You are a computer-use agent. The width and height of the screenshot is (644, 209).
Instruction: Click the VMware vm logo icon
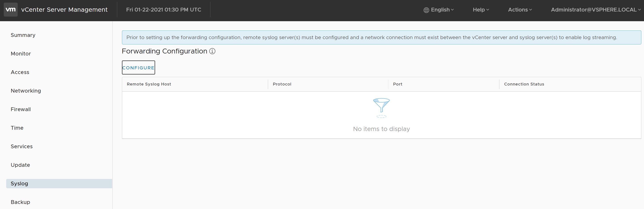tap(11, 9)
